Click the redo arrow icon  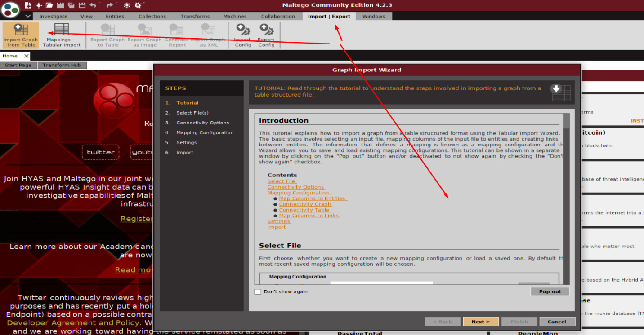[110, 5]
